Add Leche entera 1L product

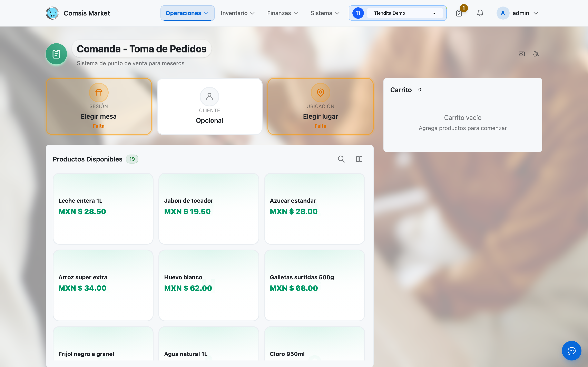[103, 209]
